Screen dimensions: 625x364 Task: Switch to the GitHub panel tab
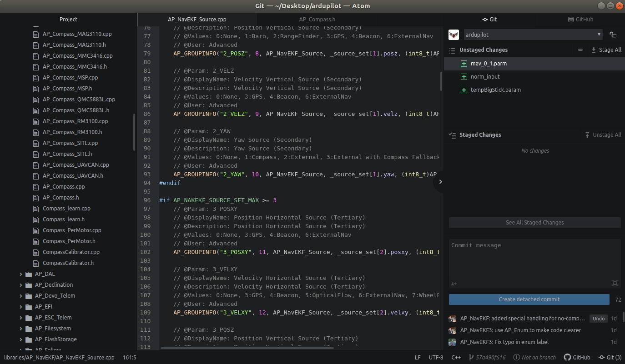click(580, 20)
